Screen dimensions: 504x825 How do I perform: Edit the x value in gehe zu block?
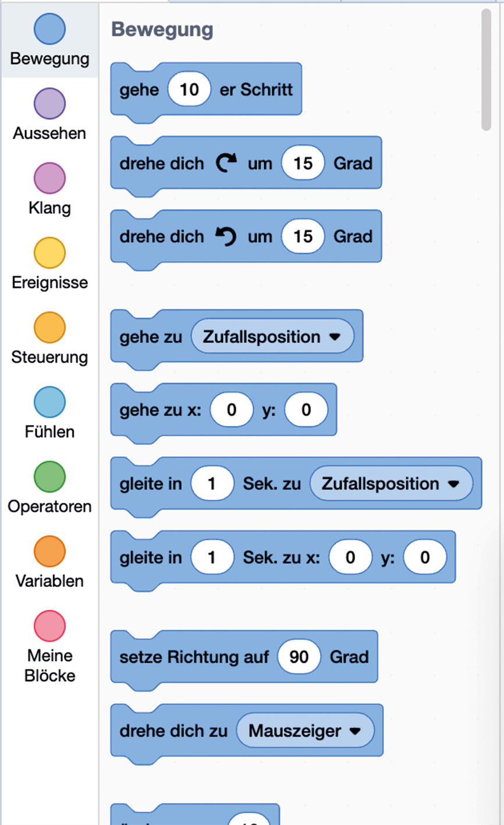click(232, 410)
